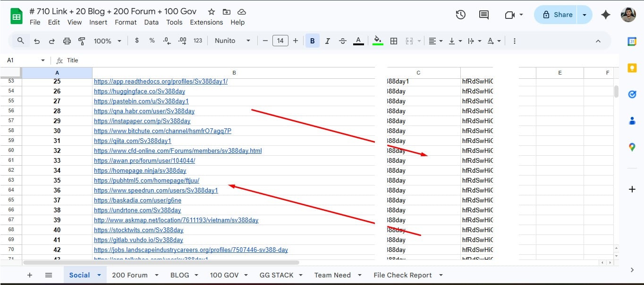The image size is (644, 285).
Task: Open the Social sheet tab dropdown
Action: 98,275
